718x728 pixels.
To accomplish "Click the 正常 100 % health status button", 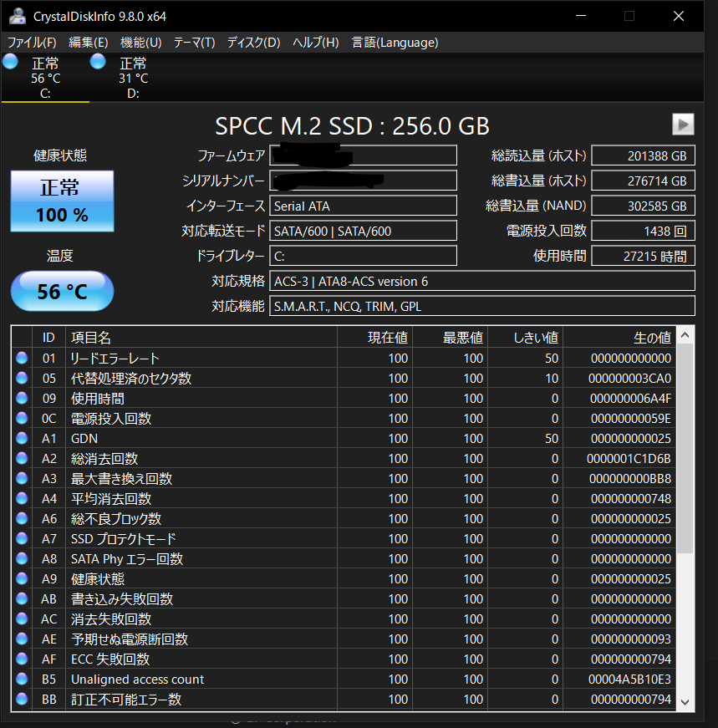I will click(x=62, y=201).
